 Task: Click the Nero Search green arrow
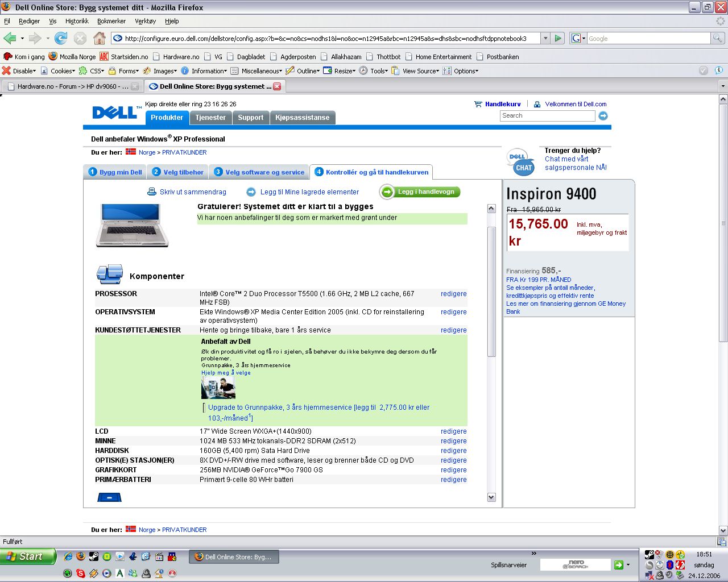click(x=618, y=565)
